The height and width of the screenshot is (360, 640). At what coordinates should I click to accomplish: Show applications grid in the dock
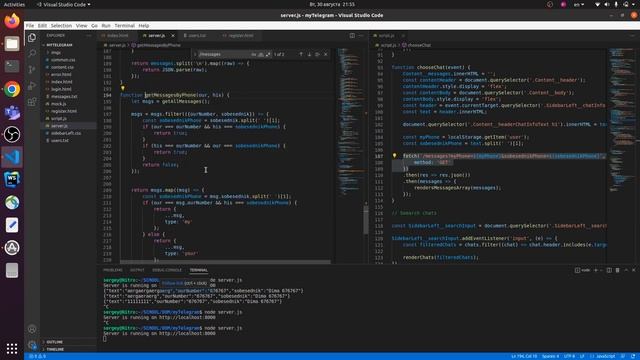(12, 348)
